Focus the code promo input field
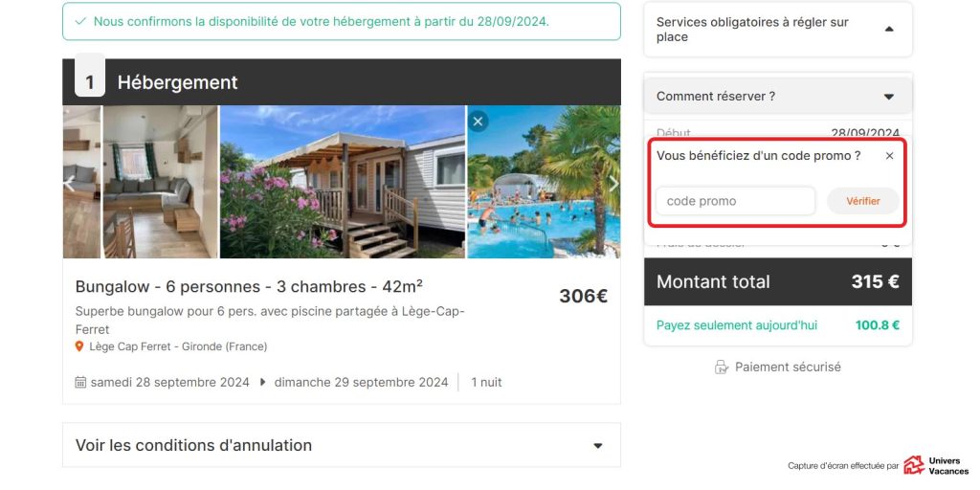The image size is (980, 490). [x=735, y=201]
